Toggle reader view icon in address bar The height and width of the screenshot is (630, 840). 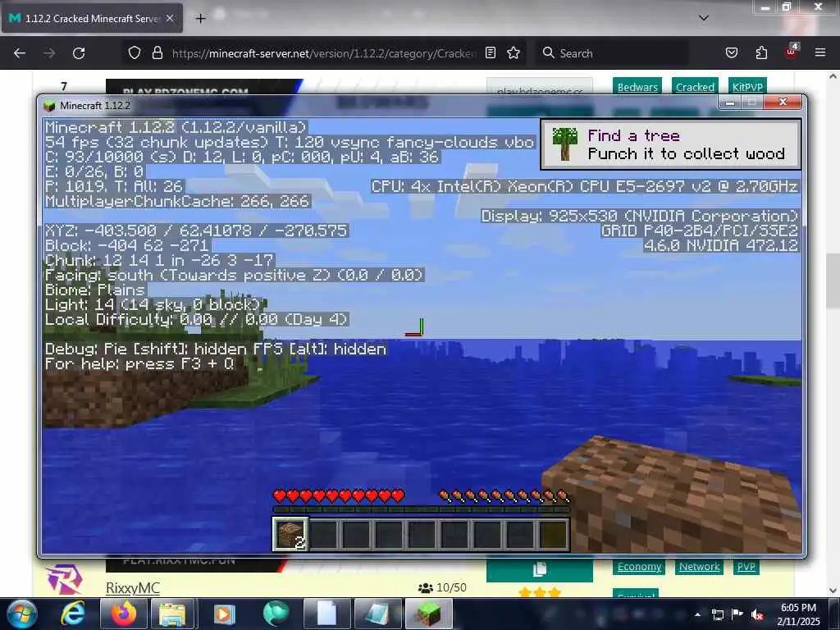coord(491,52)
